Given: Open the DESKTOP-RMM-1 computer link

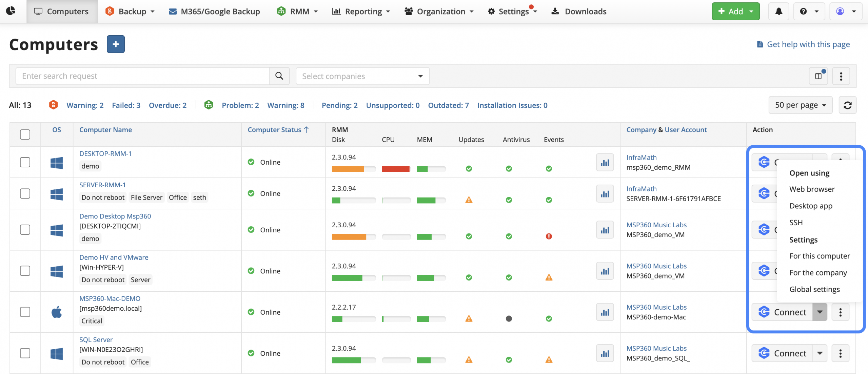Looking at the screenshot, I should tap(105, 153).
